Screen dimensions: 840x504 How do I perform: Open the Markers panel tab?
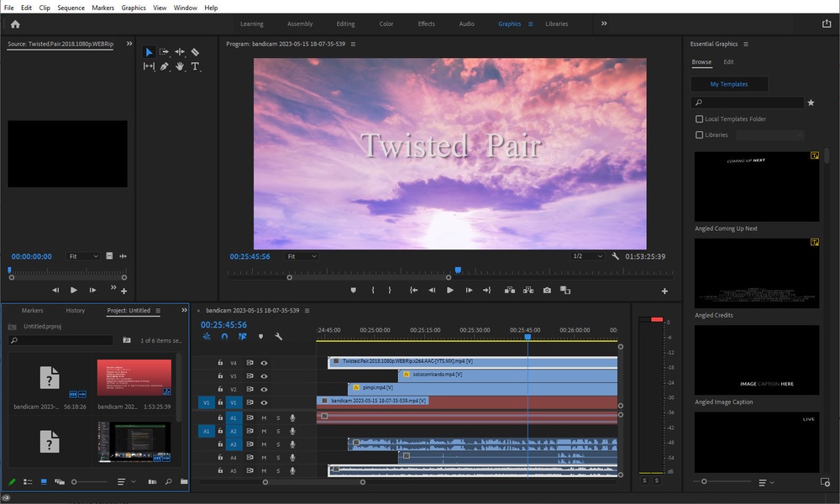pos(32,311)
